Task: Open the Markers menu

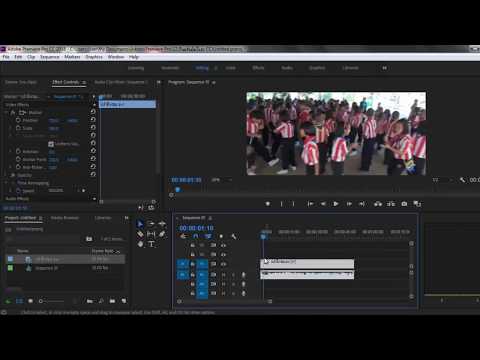Action: click(72, 57)
